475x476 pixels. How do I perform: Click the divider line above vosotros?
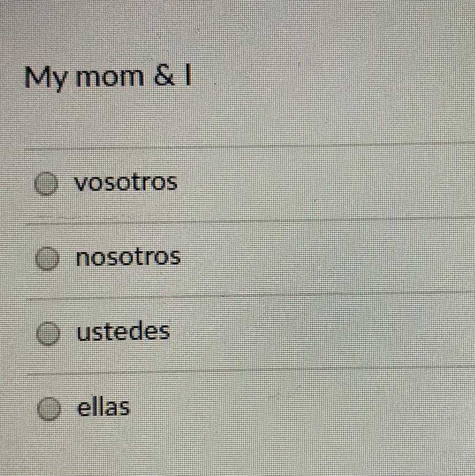point(249,146)
